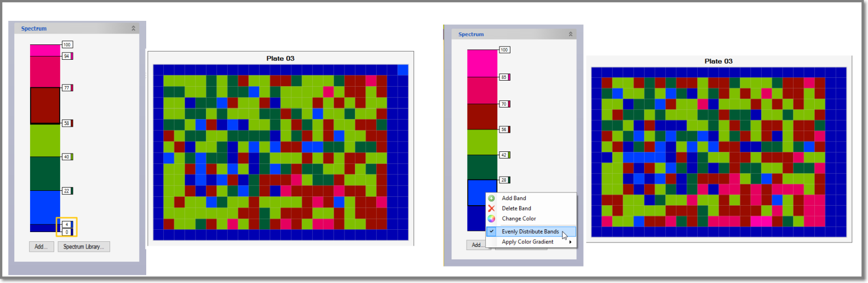Collapse the left Spectrum panel chevron
The width and height of the screenshot is (868, 283).
133,29
